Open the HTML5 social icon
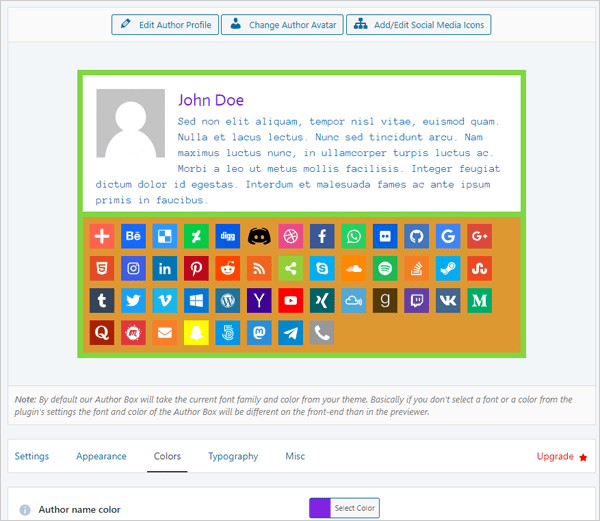600x521 pixels. [102, 269]
